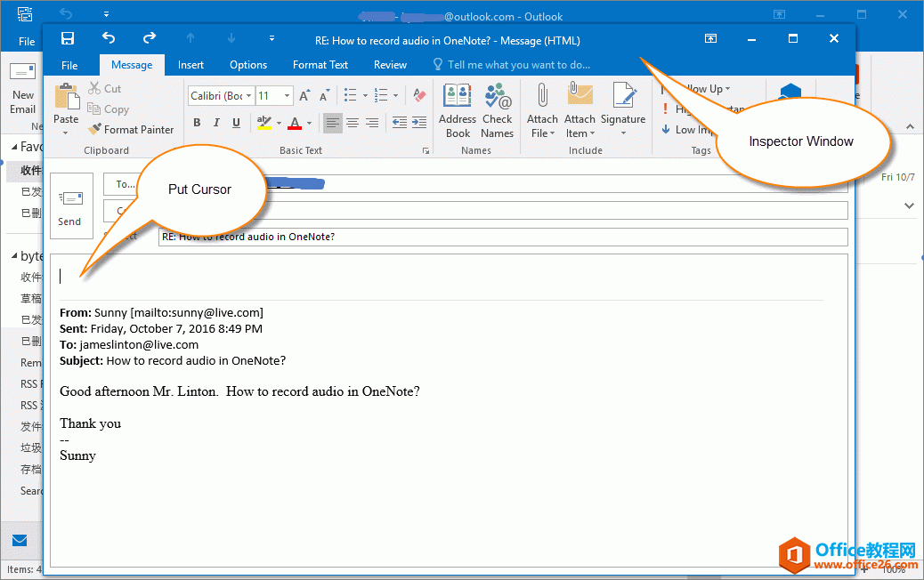Screen dimensions: 924x580
Task: Paste clipboard contents with the Paste icon
Action: (67, 97)
